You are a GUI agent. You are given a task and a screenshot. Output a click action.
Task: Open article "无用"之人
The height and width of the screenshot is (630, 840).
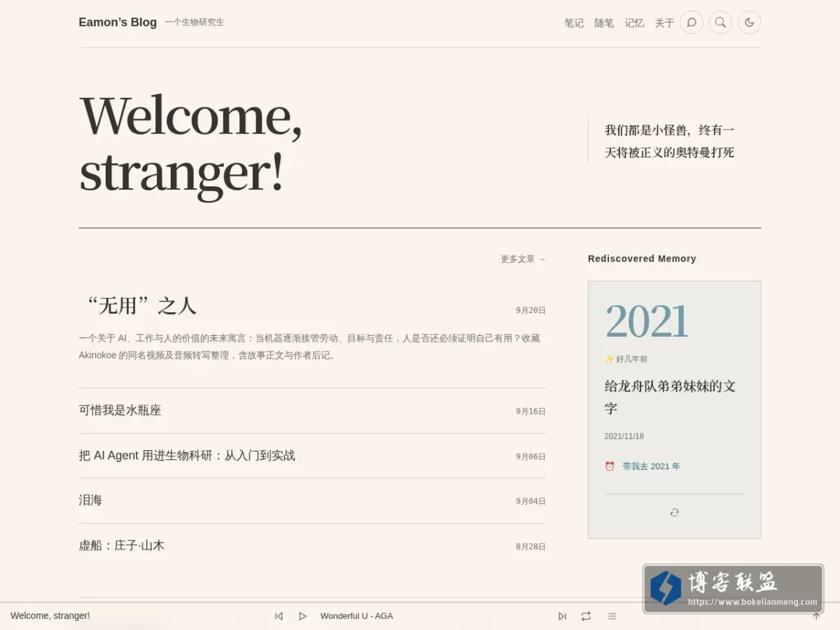(x=138, y=306)
